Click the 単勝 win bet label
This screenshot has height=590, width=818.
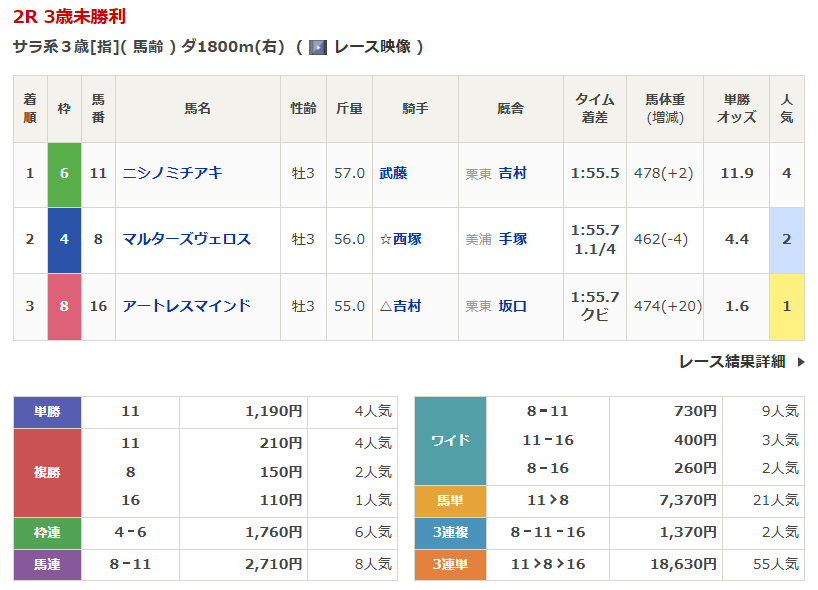click(47, 411)
